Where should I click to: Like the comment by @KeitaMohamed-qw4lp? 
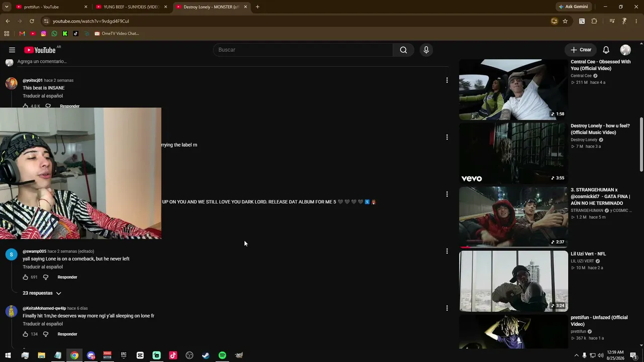(26, 334)
